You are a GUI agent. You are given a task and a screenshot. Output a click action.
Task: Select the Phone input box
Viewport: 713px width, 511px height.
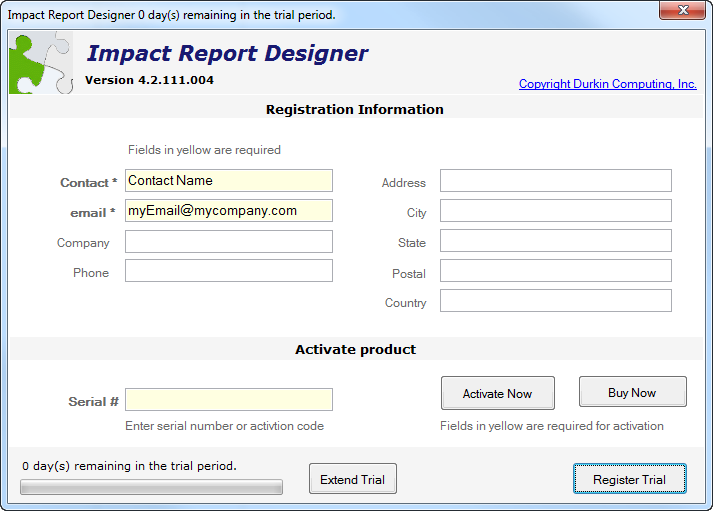(229, 271)
